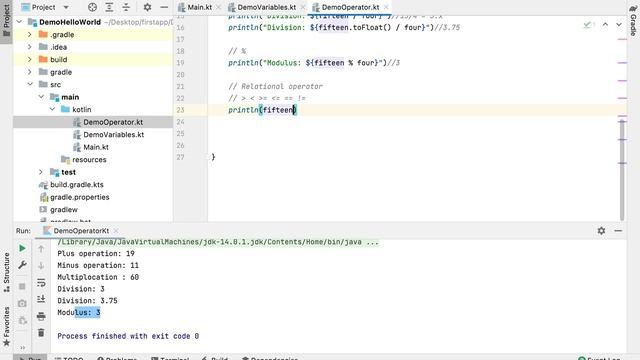Switch to DemoVariables.kt editor tab
The height and width of the screenshot is (360, 640).
pos(266,7)
